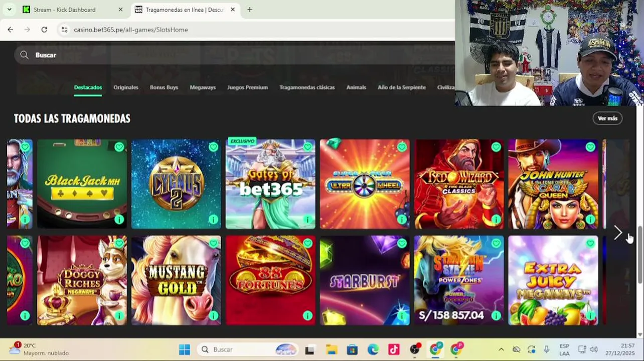The image size is (644, 361).
Task: Toggle favorite heart on Gates of bet365
Action: pyautogui.click(x=307, y=147)
